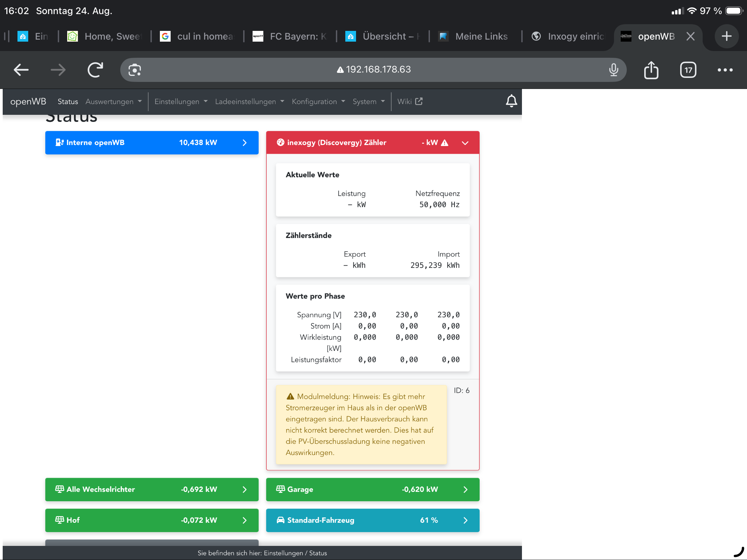Viewport: 747px width, 560px height.
Task: Show the 17 open tabs overview
Action: tap(688, 70)
